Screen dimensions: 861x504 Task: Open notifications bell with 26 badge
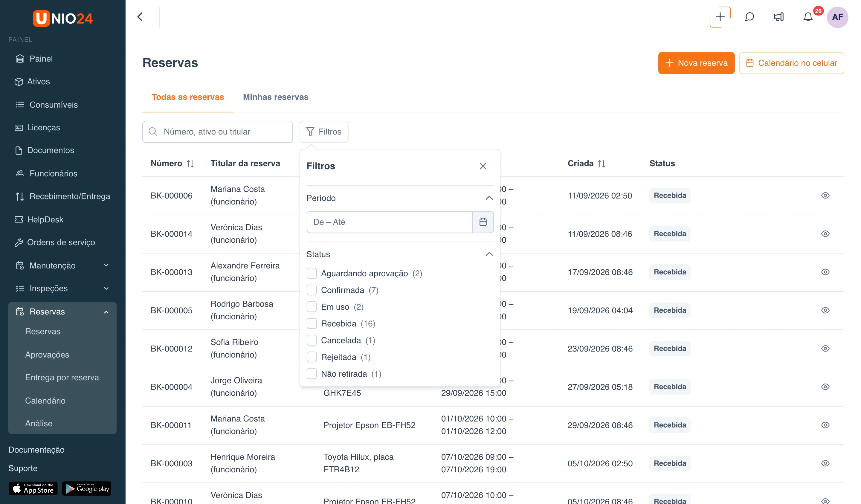[808, 17]
